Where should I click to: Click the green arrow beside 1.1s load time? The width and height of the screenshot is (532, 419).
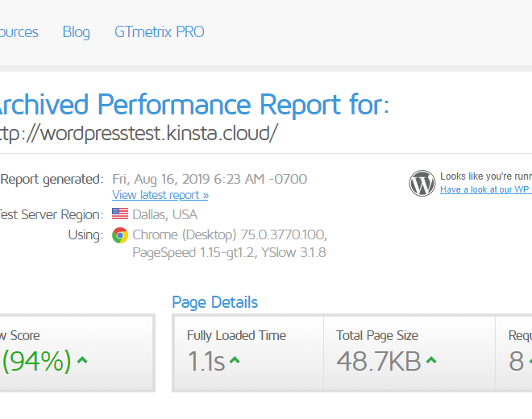pos(235,360)
